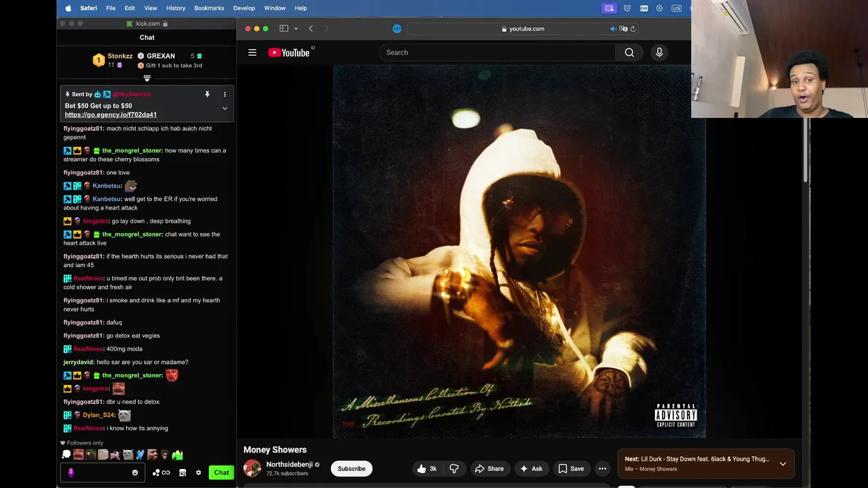Toggle the Safari sidebar
The image size is (868, 488).
coord(283,28)
